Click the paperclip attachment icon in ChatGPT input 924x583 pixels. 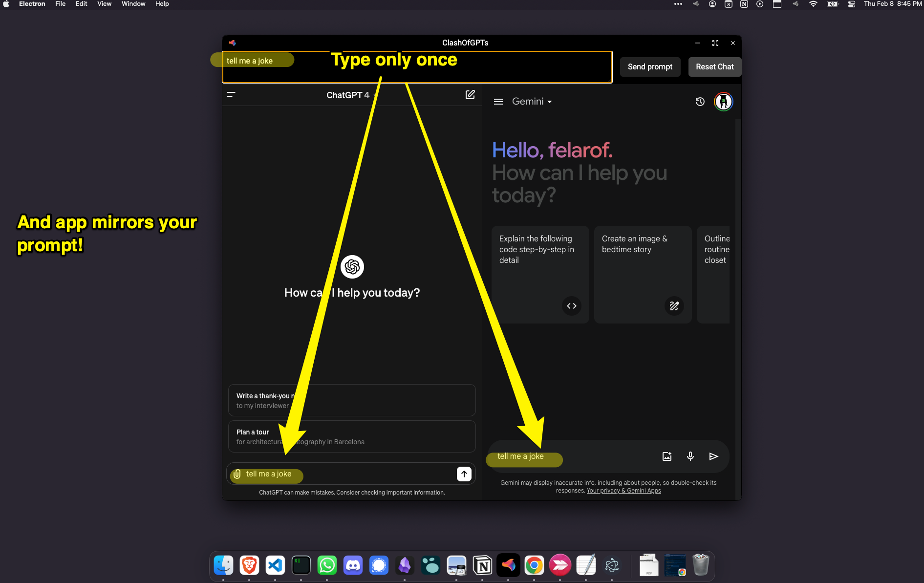point(238,474)
